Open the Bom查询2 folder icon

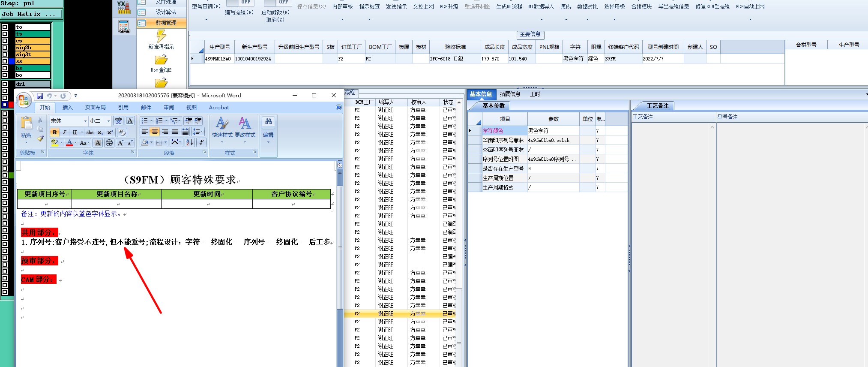pos(161,60)
